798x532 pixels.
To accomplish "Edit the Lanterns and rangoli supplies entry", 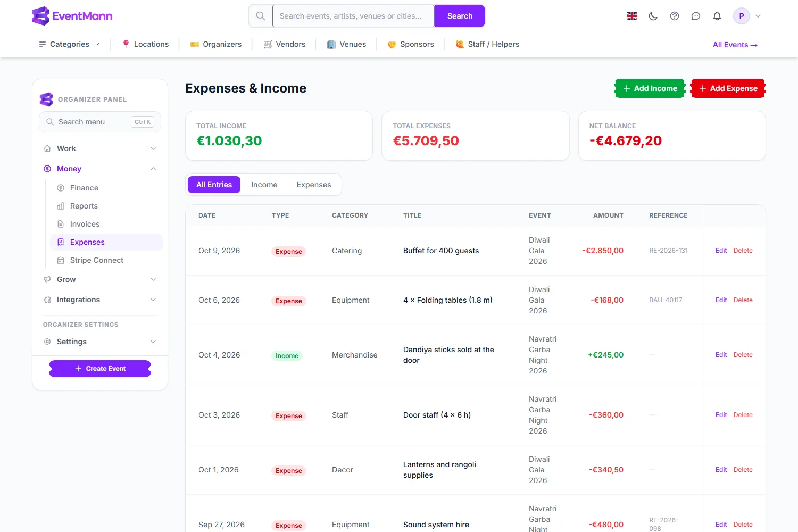I will pyautogui.click(x=721, y=470).
